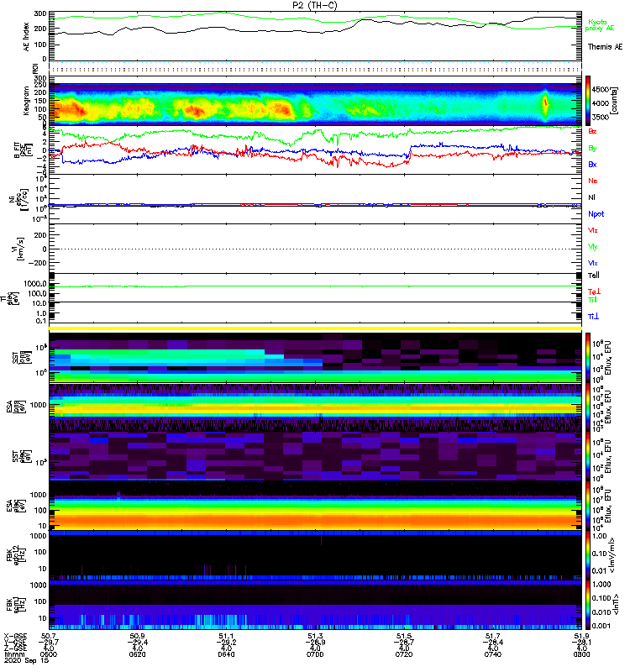Click the X-GSE value 50.7
The height and width of the screenshot is (672, 630).
49,636
